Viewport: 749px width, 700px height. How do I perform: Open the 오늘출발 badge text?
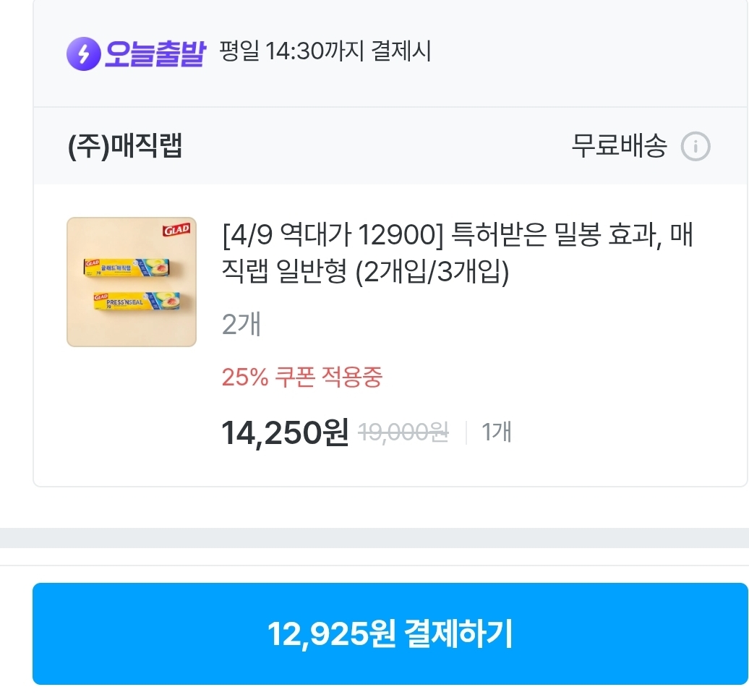click(155, 54)
